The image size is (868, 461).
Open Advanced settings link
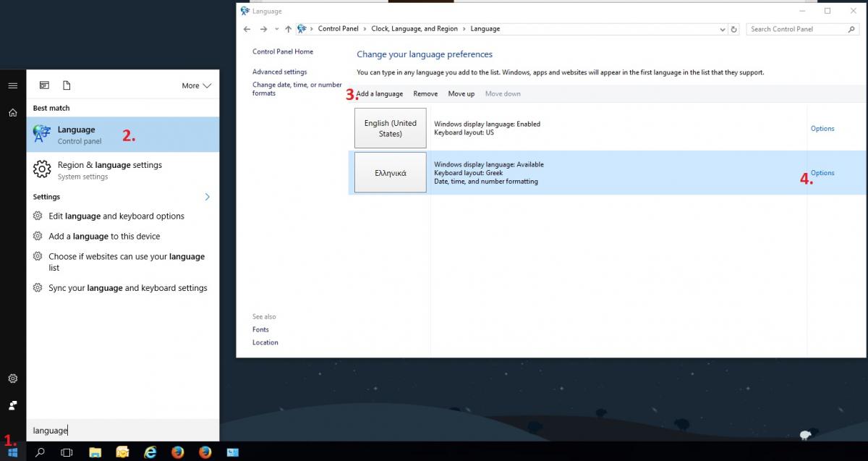pyautogui.click(x=279, y=72)
